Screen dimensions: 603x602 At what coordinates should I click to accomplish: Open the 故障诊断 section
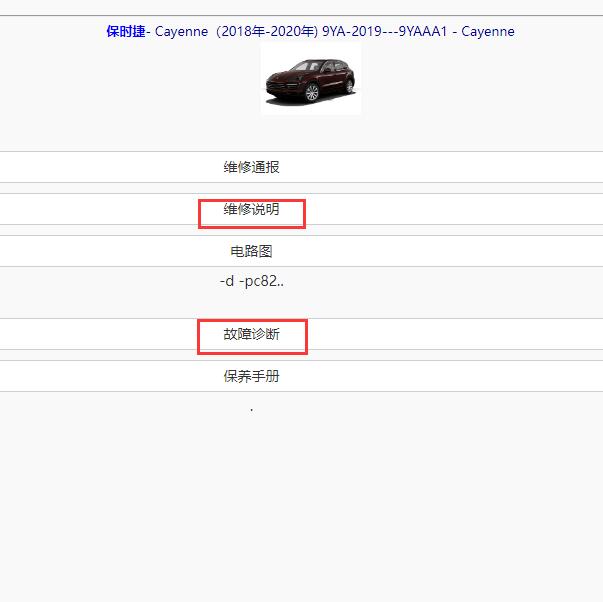pyautogui.click(x=252, y=334)
